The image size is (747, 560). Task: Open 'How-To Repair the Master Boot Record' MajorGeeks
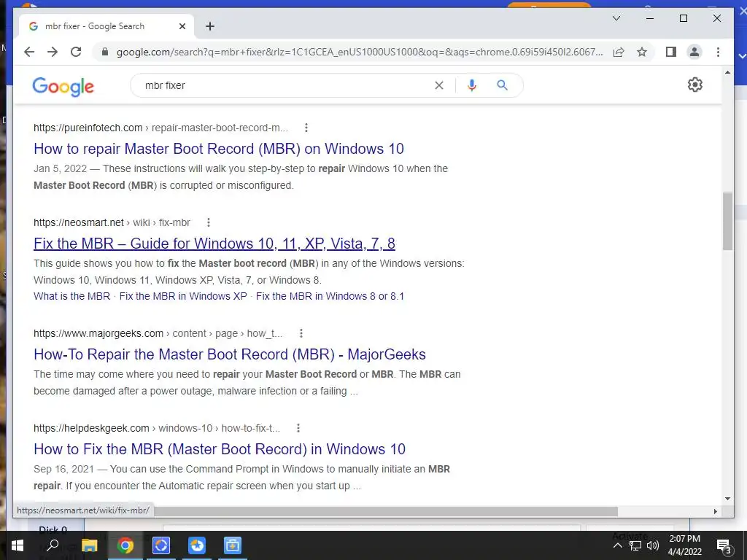230,354
